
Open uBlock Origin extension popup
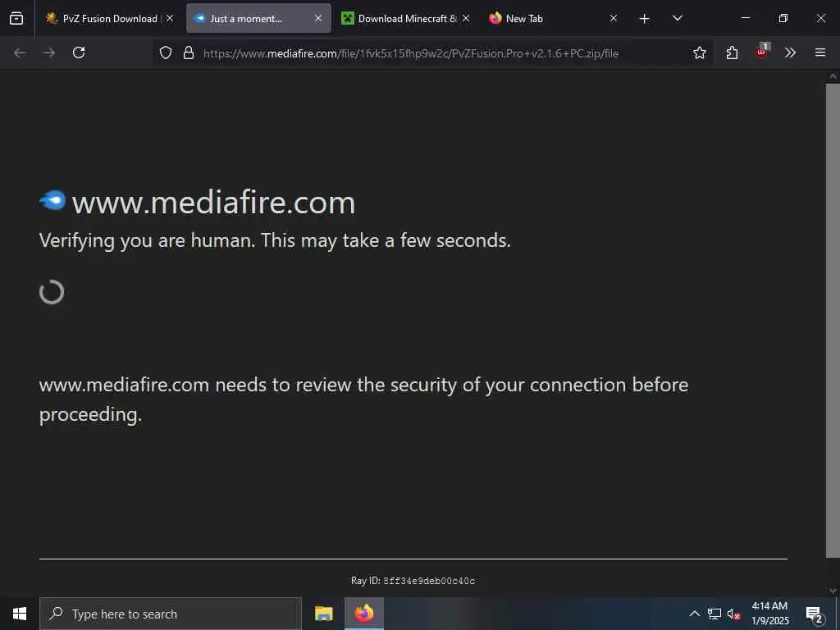(761, 52)
